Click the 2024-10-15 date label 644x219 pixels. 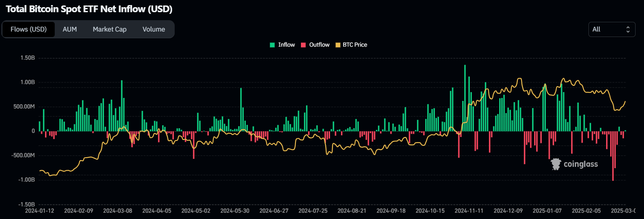430,210
